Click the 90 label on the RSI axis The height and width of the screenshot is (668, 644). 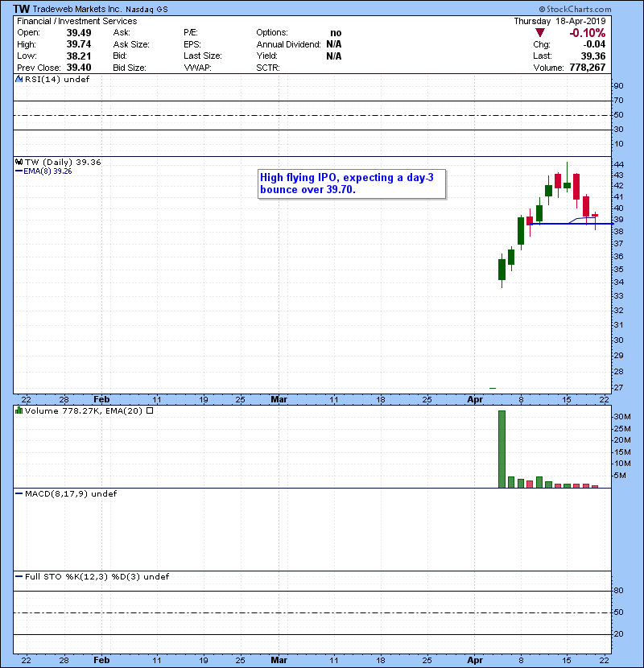click(x=618, y=85)
